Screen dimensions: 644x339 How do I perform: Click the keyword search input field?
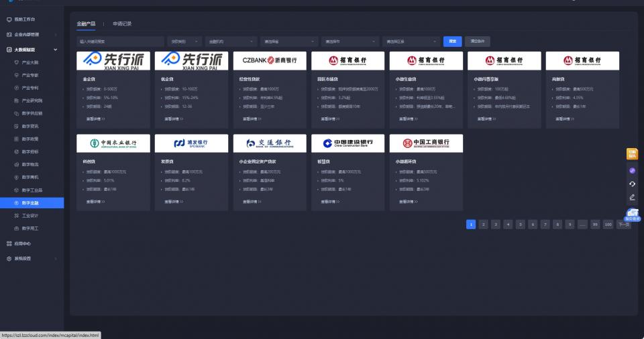[120, 42]
